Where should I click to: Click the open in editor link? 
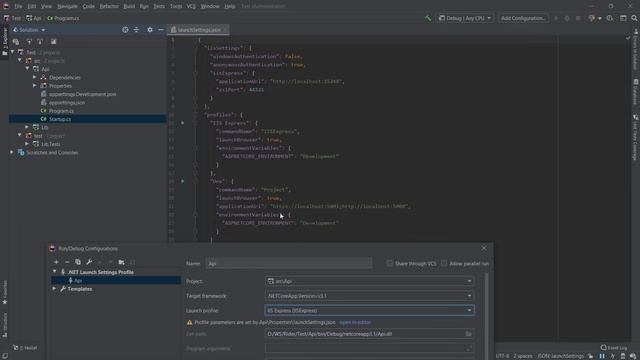(x=355, y=322)
